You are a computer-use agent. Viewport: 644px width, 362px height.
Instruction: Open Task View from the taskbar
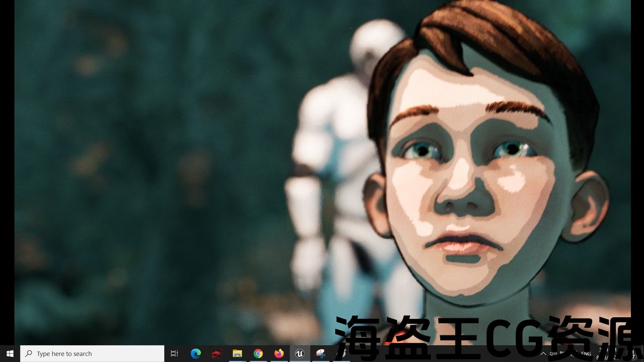click(x=175, y=353)
